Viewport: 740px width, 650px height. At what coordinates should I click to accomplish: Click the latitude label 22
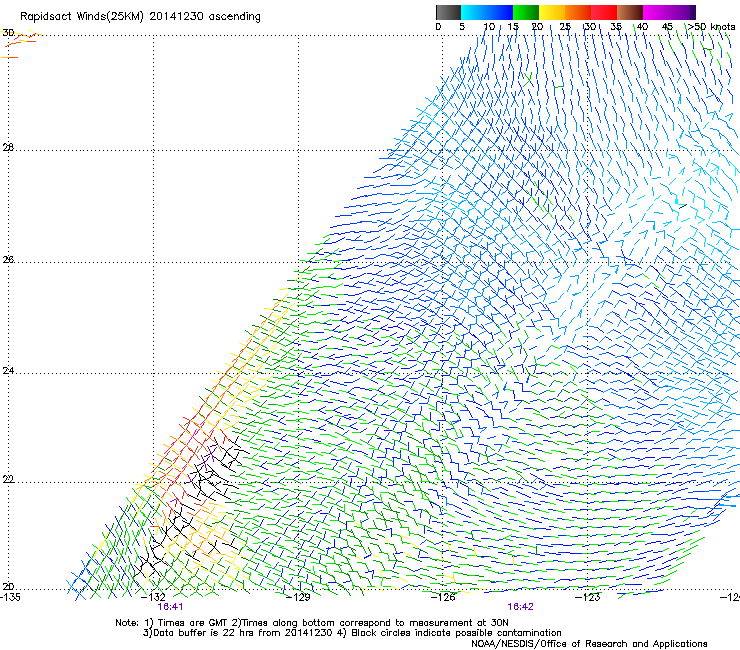(8, 479)
